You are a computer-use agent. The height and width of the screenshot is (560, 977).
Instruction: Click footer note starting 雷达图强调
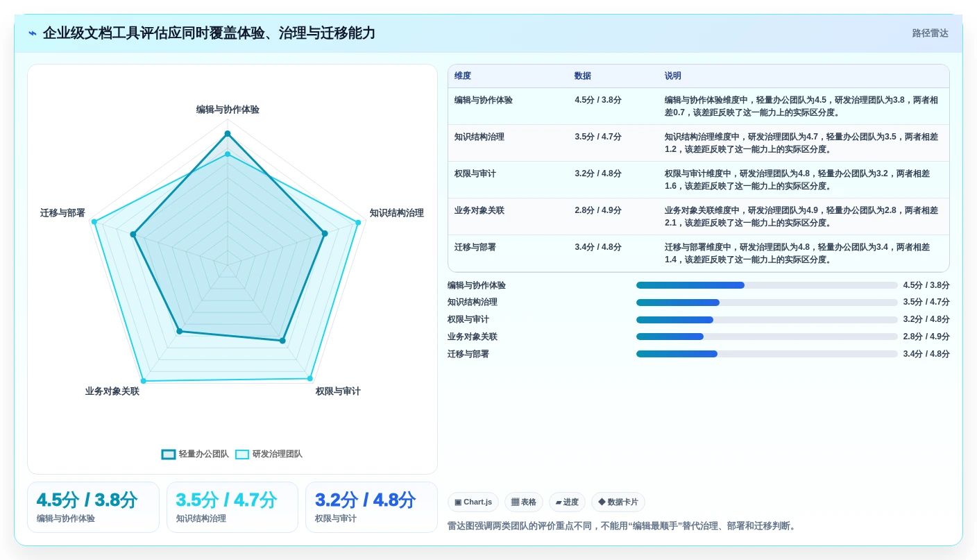pos(623,526)
